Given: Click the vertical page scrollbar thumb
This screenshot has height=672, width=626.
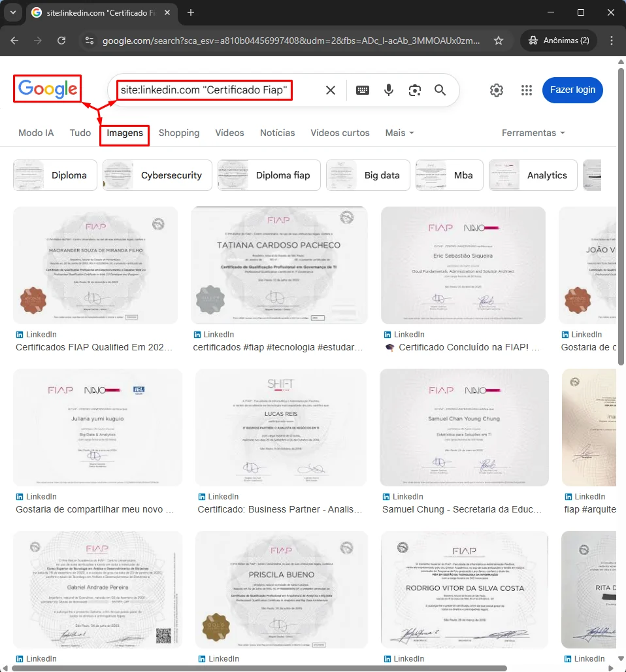Looking at the screenshot, I should click(621, 216).
